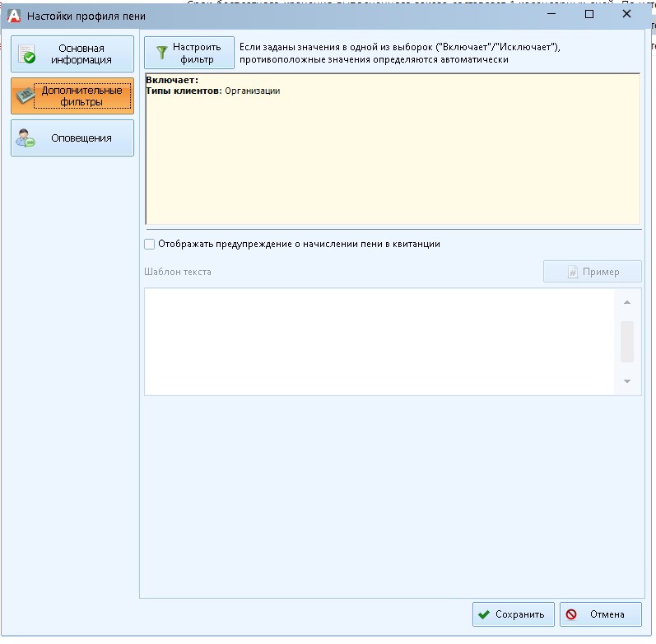This screenshot has height=644, width=656.
Task: Click the scroll down arrow in template text box
Action: tap(627, 381)
